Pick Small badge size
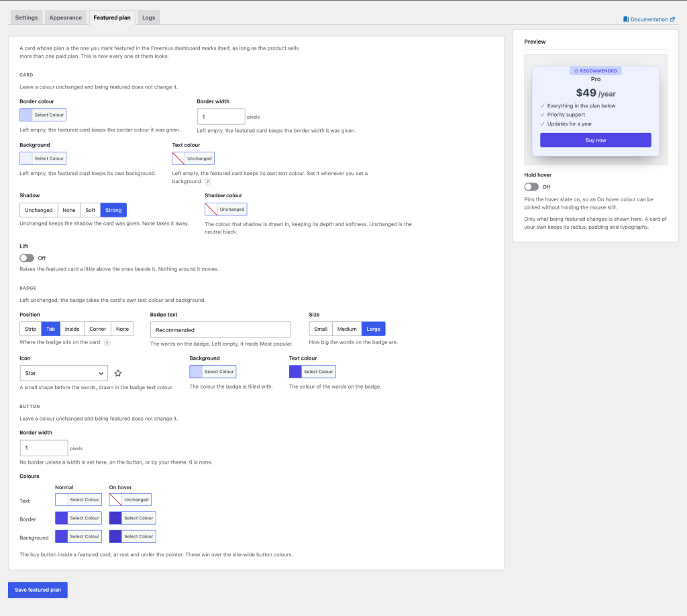The width and height of the screenshot is (687, 616). (x=321, y=329)
